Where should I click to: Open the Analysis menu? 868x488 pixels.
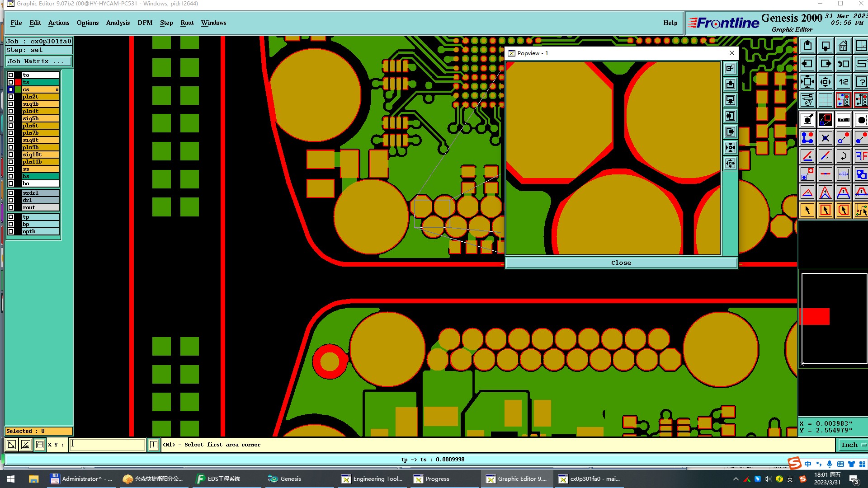118,23
